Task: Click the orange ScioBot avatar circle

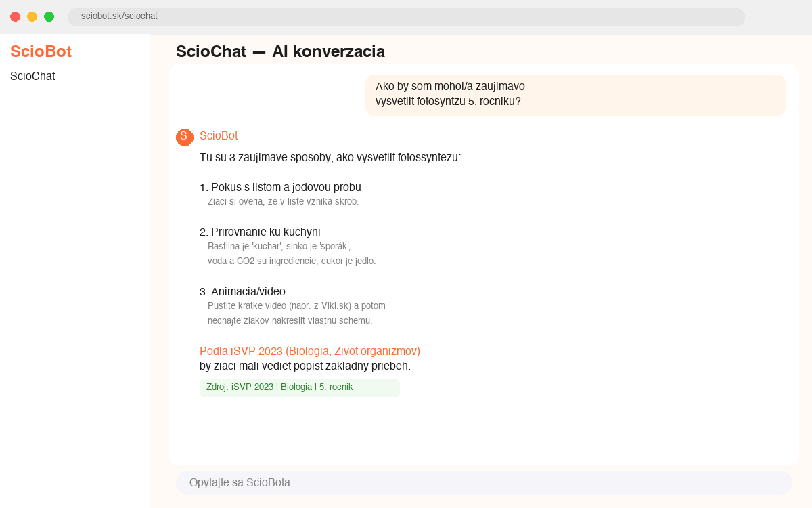Action: pyautogui.click(x=184, y=137)
